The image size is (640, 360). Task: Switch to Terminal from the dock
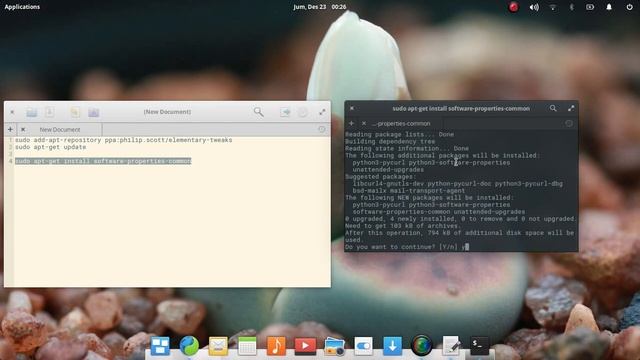[480, 346]
